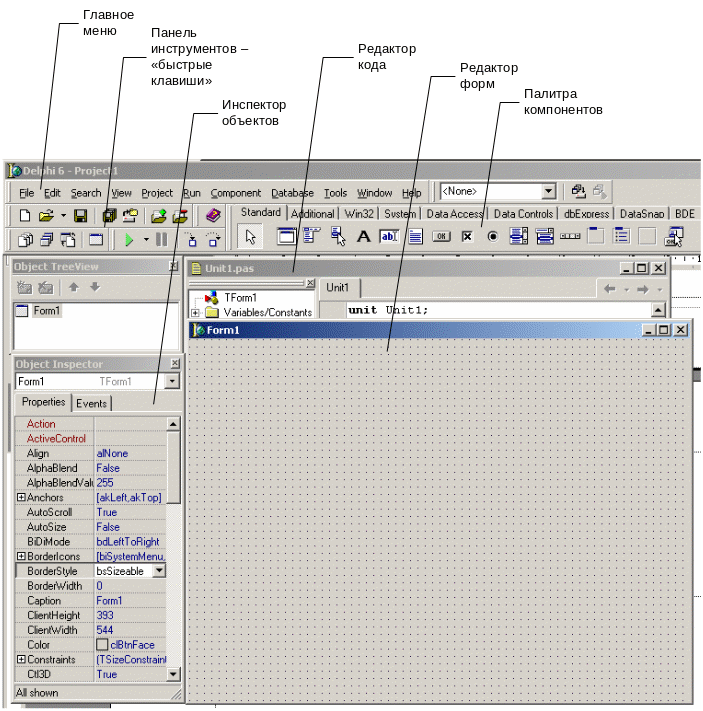Open the Search menu

tap(86, 193)
